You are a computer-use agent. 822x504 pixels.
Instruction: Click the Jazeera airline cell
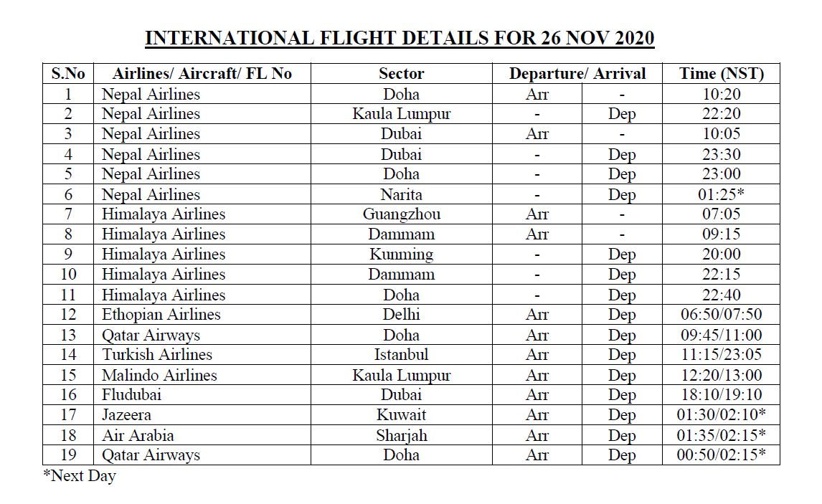pyautogui.click(x=126, y=414)
